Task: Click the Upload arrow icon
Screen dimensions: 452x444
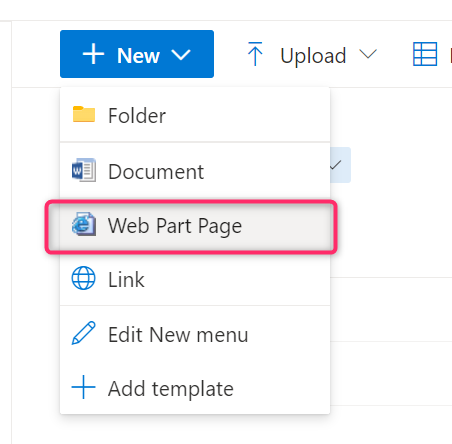Action: pyautogui.click(x=255, y=54)
